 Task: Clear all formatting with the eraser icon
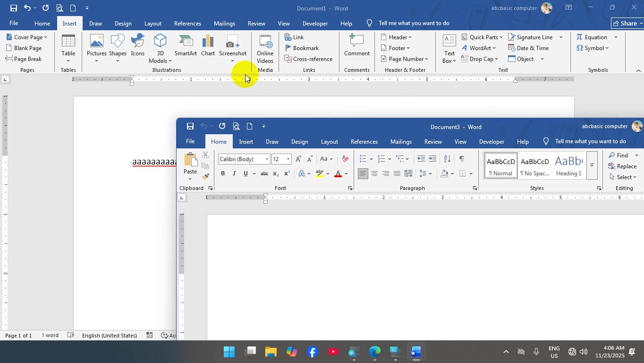click(345, 159)
